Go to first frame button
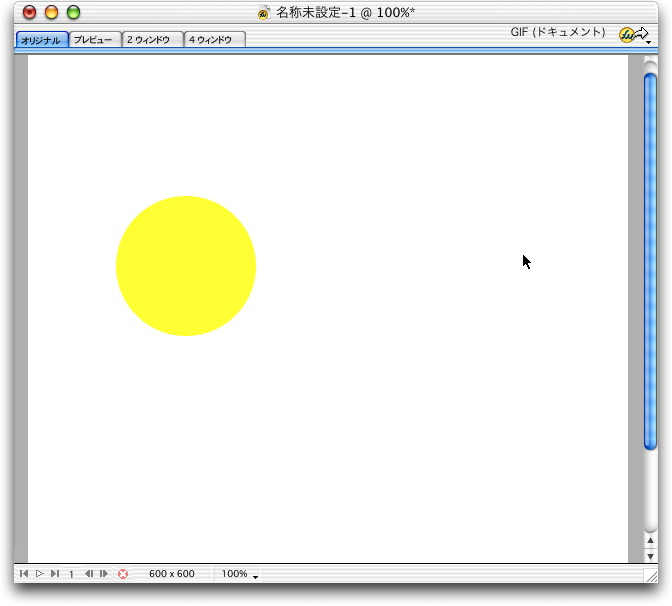Viewport: 672px width, 606px height. tap(24, 573)
